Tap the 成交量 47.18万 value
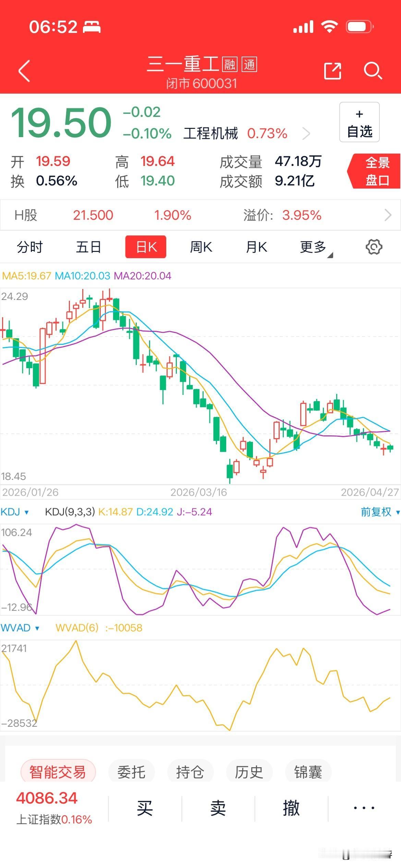 pos(298,161)
